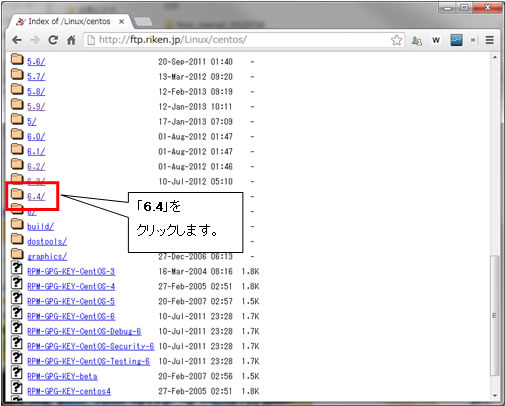Click the W extension icon
Screen dimensions: 505x406
[x=436, y=40]
